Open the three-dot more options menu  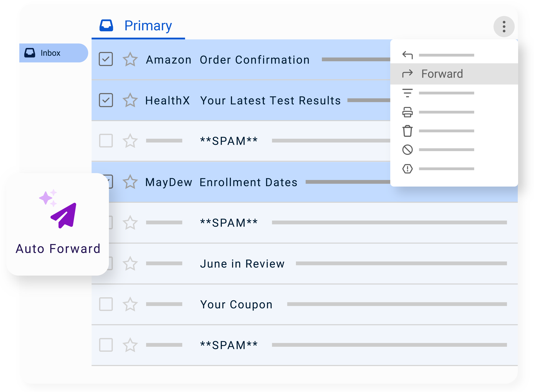(x=504, y=27)
